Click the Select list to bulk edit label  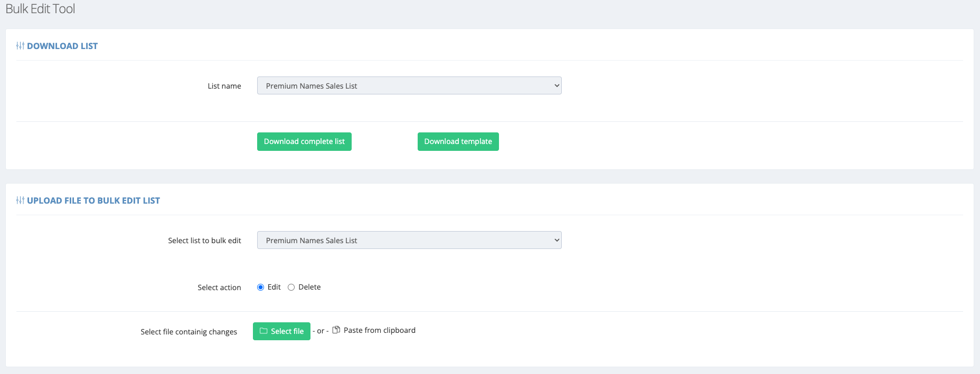(204, 241)
